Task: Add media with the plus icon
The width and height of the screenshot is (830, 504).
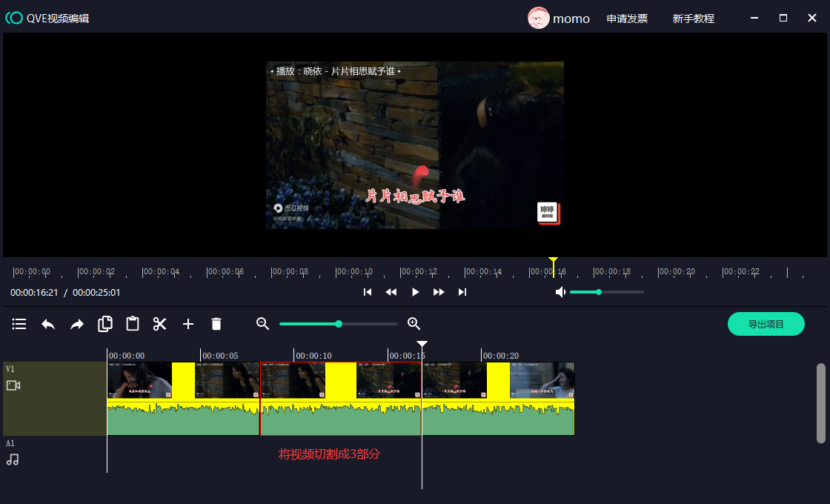Action: 188,324
